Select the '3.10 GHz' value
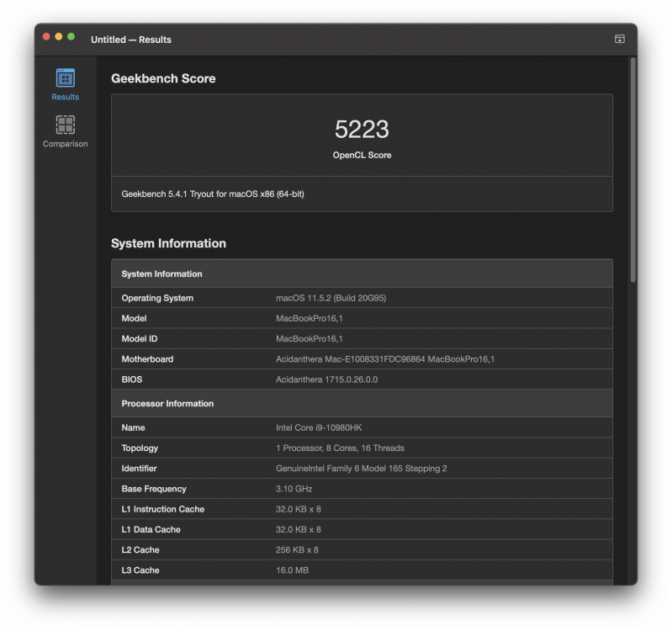Image resolution: width=672 pixels, height=631 pixels. pos(294,489)
